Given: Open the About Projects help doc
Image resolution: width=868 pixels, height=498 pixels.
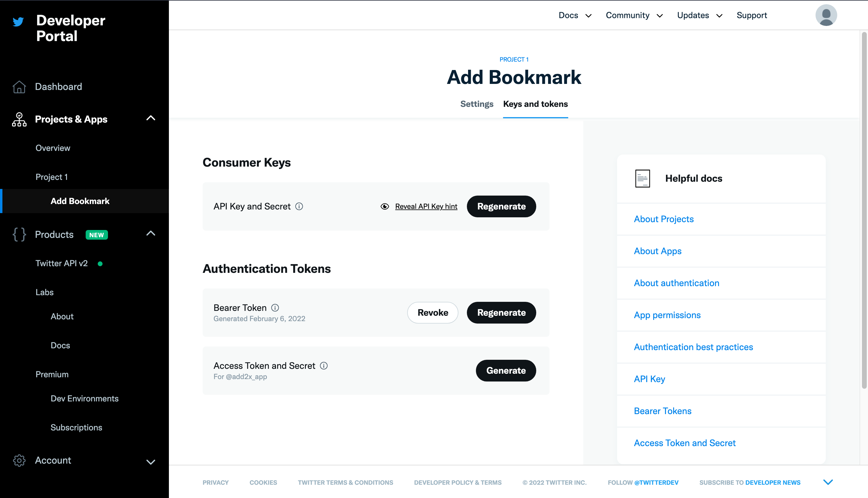Looking at the screenshot, I should point(664,219).
